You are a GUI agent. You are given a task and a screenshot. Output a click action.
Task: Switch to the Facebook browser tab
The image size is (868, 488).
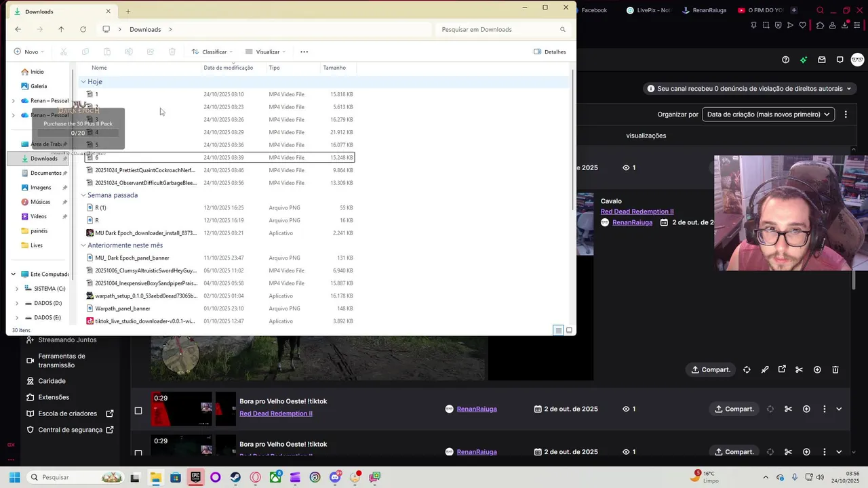595,10
